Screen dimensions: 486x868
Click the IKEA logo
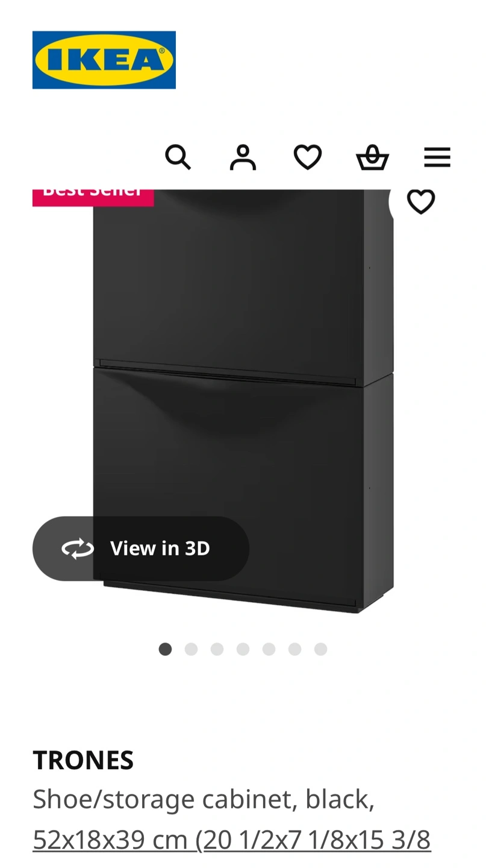[104, 60]
